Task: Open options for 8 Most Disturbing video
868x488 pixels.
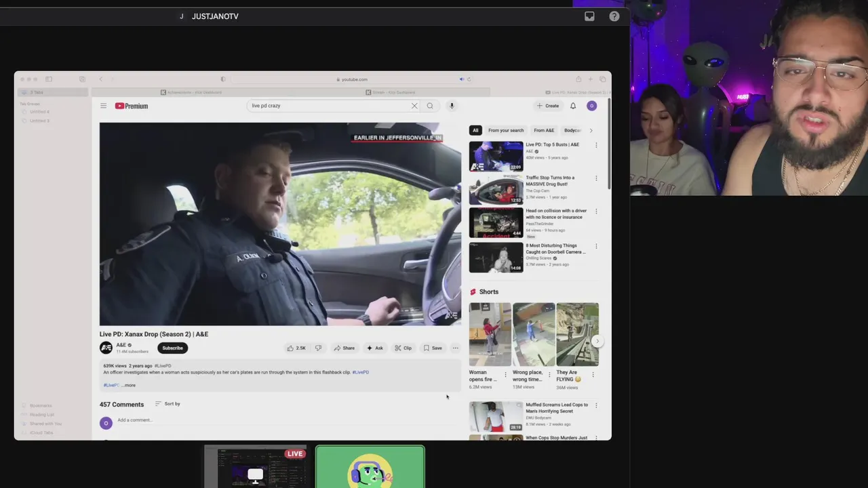Action: tap(596, 246)
